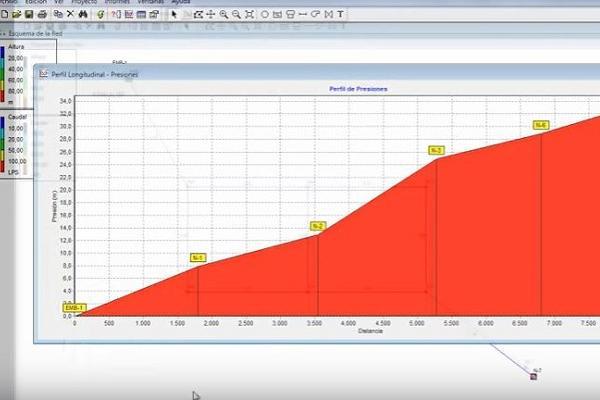Click the Perfil Longitudinal window title bar
The image size is (600, 400).
[x=300, y=73]
